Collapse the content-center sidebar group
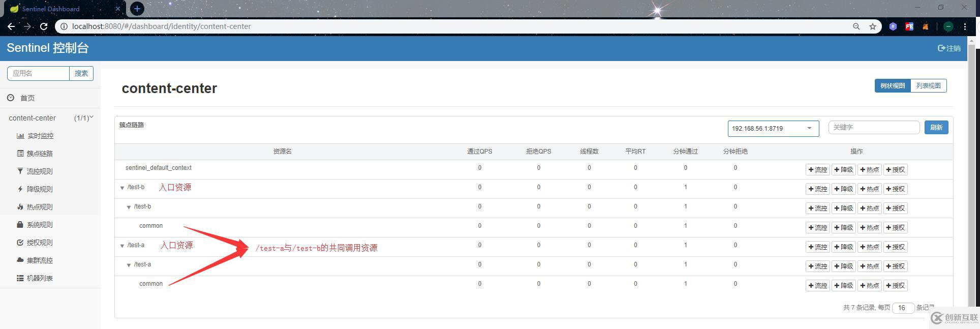The width and height of the screenshot is (980, 329). tap(50, 118)
